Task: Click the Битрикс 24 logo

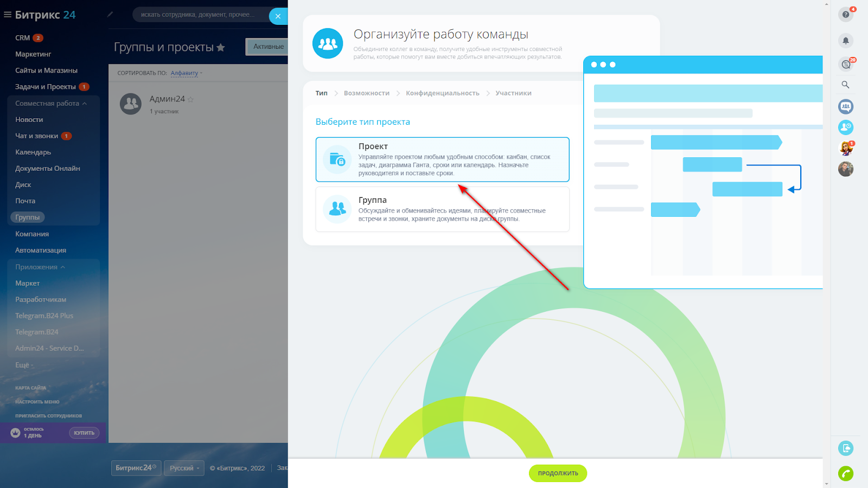Action: click(x=45, y=15)
